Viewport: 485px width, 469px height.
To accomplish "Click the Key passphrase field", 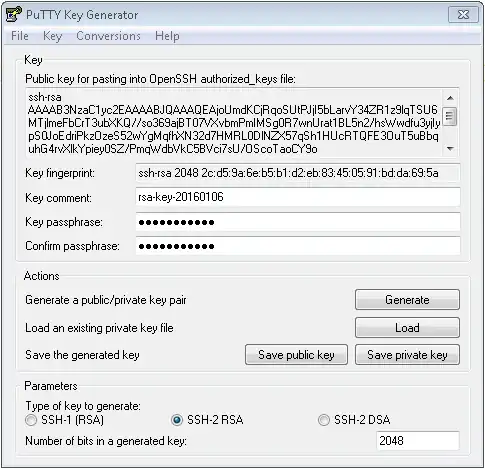I will (x=298, y=222).
